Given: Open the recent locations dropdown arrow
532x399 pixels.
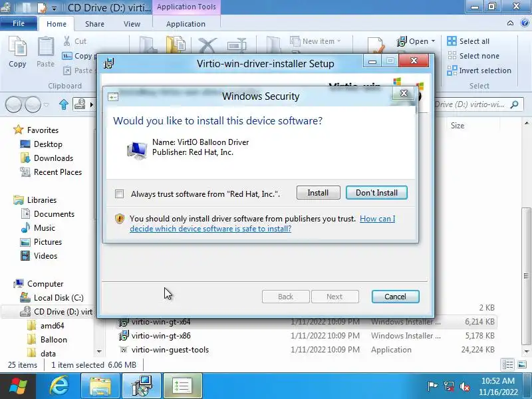Looking at the screenshot, I should pos(47,105).
